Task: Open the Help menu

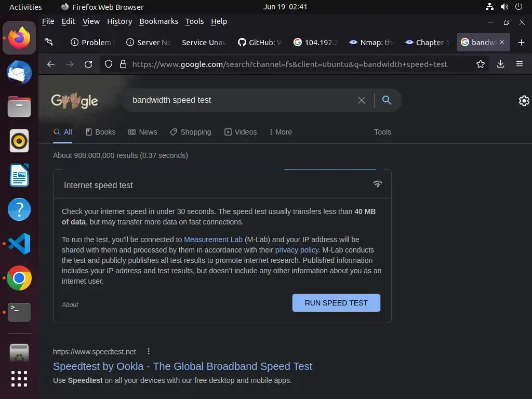Action: (x=219, y=21)
